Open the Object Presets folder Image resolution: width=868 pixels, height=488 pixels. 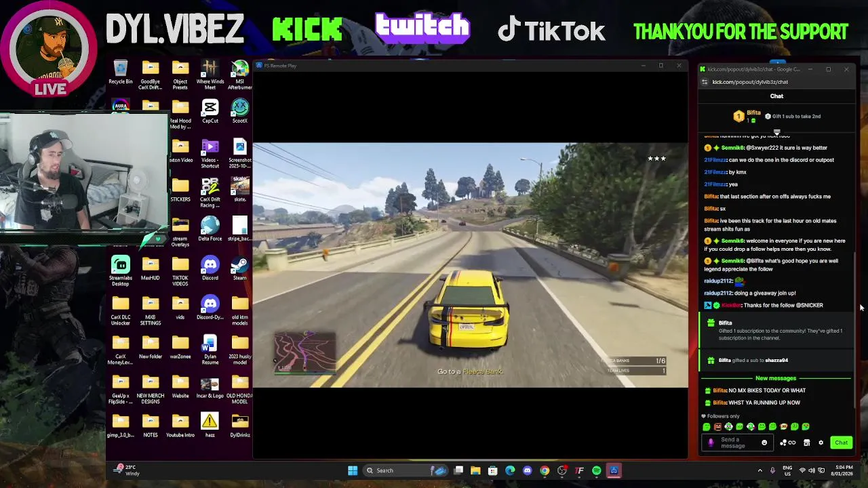(180, 75)
